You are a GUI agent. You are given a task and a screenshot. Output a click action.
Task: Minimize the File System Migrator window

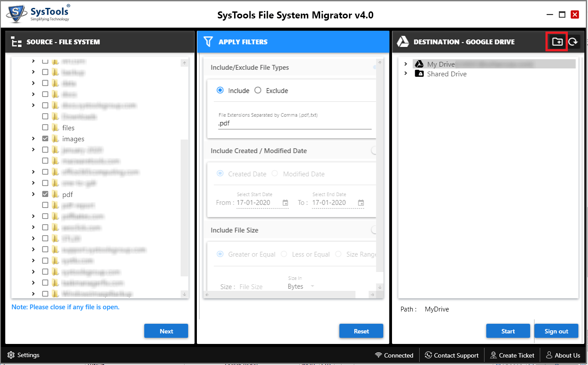coord(550,15)
